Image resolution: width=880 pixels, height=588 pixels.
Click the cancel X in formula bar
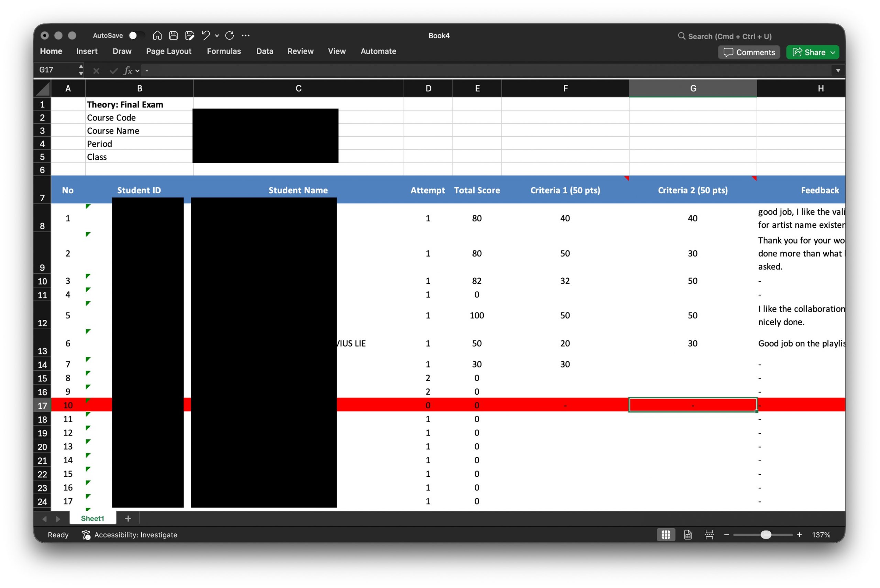coord(96,70)
